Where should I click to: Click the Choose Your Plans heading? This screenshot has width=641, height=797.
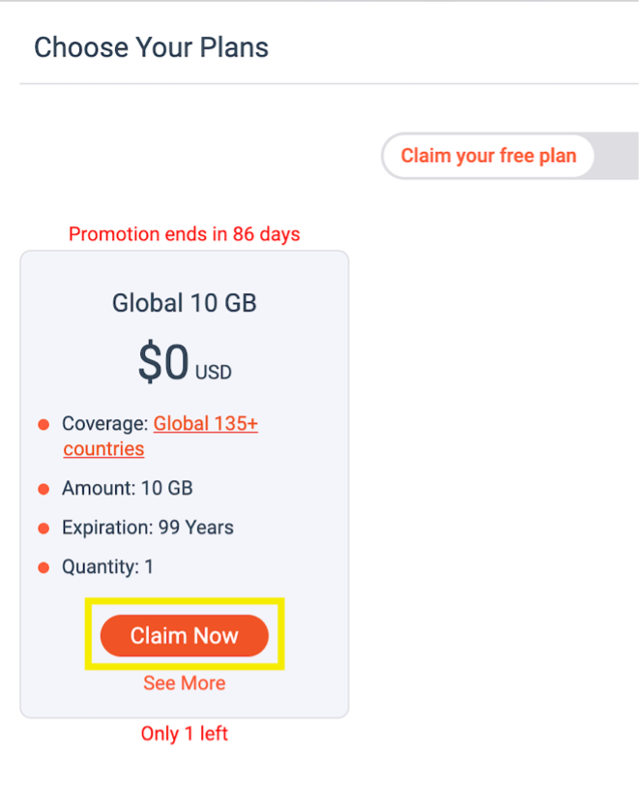(151, 47)
